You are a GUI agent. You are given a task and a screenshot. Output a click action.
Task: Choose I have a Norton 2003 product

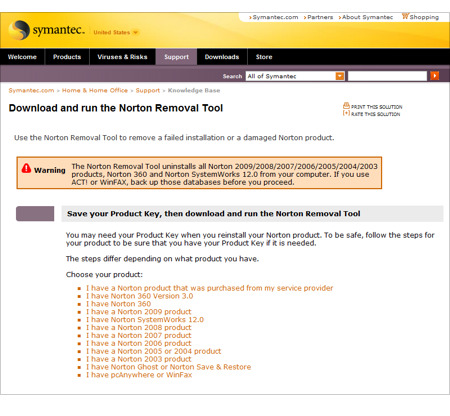click(x=139, y=359)
